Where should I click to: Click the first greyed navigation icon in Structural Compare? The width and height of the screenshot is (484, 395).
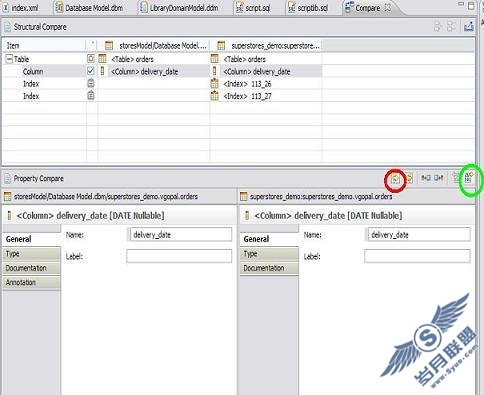(x=437, y=26)
